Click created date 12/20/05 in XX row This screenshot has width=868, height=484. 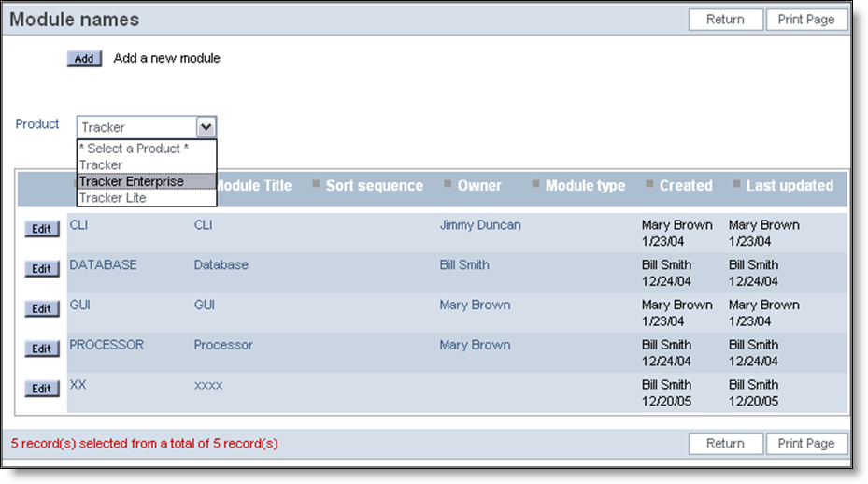click(666, 401)
